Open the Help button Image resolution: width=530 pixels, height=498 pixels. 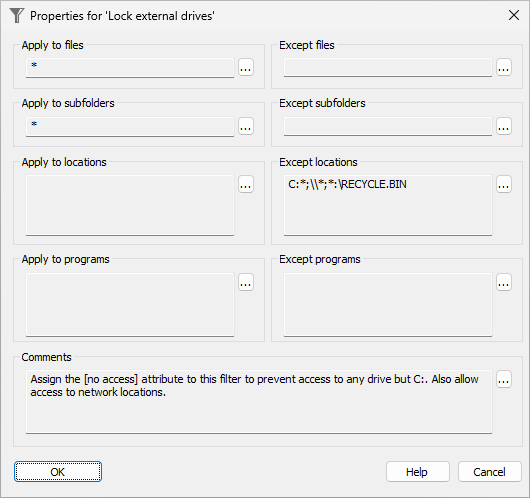pyautogui.click(x=418, y=472)
